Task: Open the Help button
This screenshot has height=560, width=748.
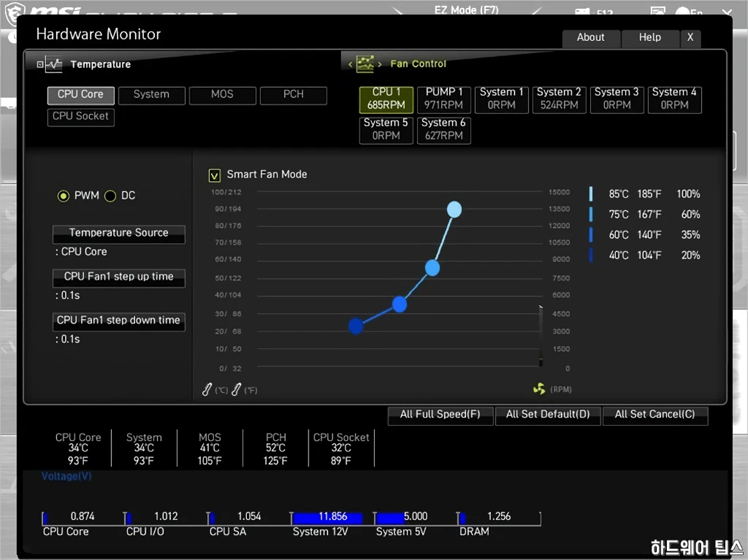Action: pyautogui.click(x=650, y=38)
